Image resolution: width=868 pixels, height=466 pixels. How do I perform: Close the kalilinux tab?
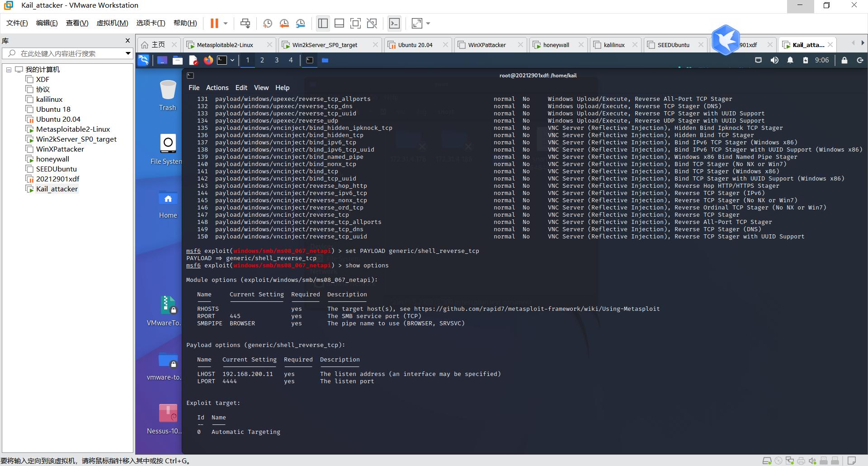point(635,45)
